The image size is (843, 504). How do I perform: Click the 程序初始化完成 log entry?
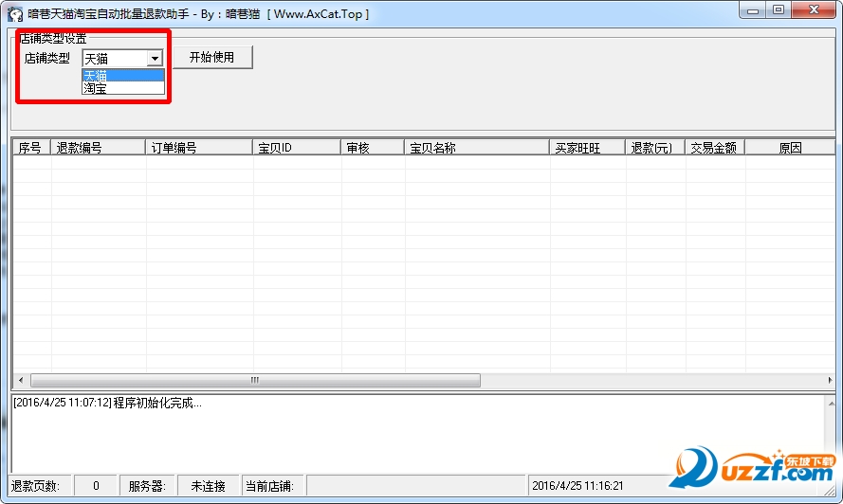click(107, 403)
